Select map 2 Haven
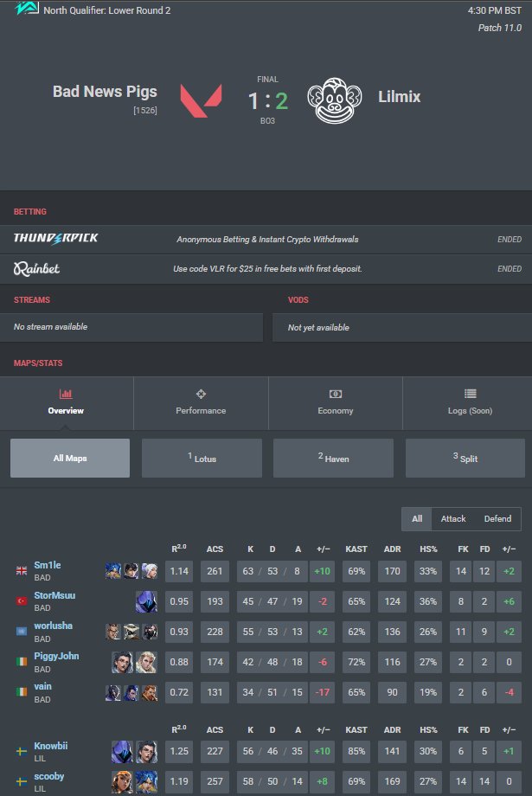This screenshot has height=796, width=532. pos(334,458)
